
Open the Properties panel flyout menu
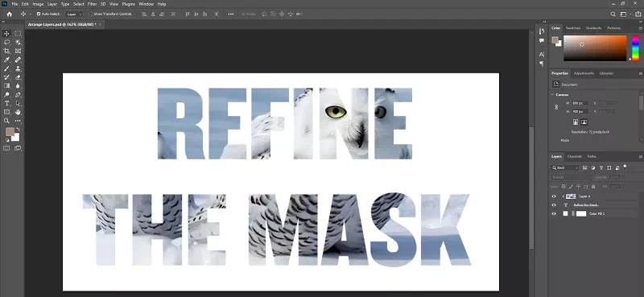(640, 73)
